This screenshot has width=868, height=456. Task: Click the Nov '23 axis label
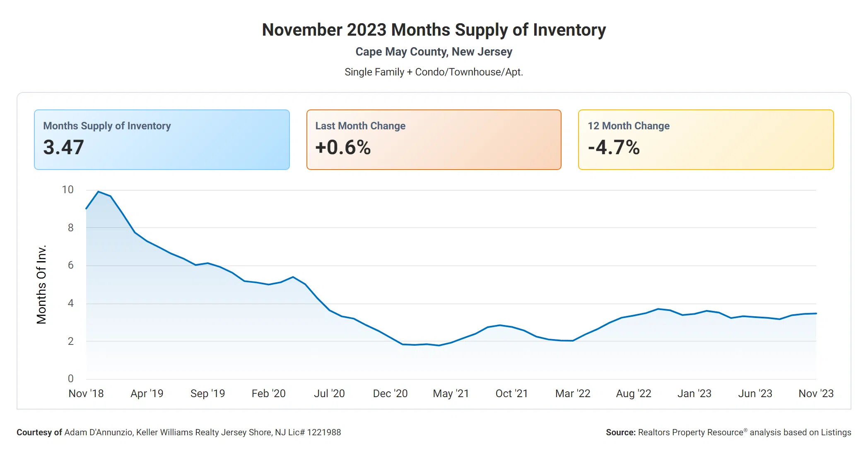pos(816,393)
